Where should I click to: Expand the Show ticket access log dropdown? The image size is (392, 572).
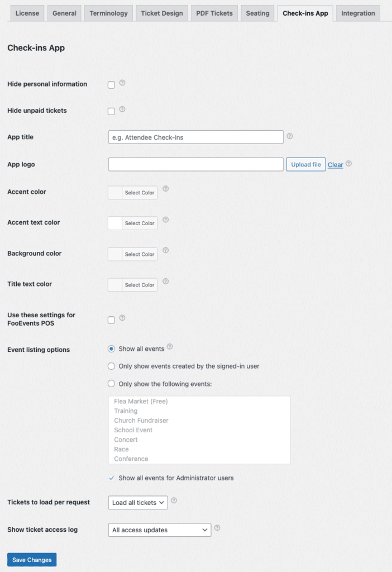point(159,530)
